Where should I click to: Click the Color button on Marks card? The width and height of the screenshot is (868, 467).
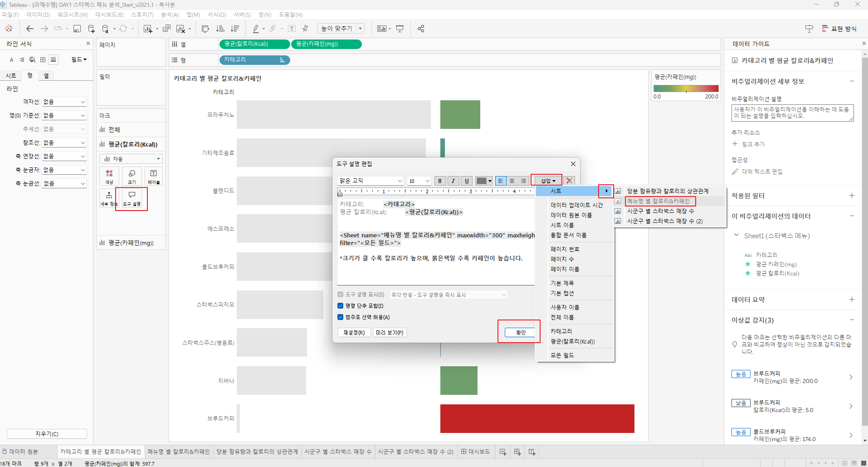(109, 176)
